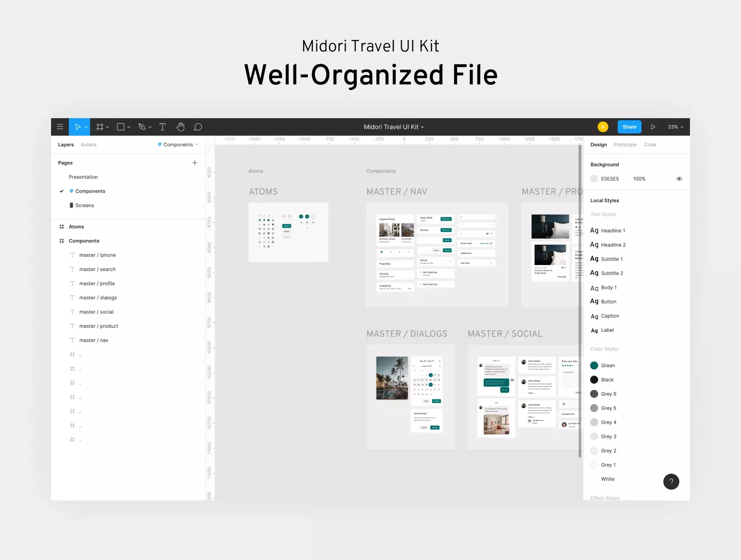Toggle background visibility eye icon
The width and height of the screenshot is (741, 560).
(x=679, y=179)
